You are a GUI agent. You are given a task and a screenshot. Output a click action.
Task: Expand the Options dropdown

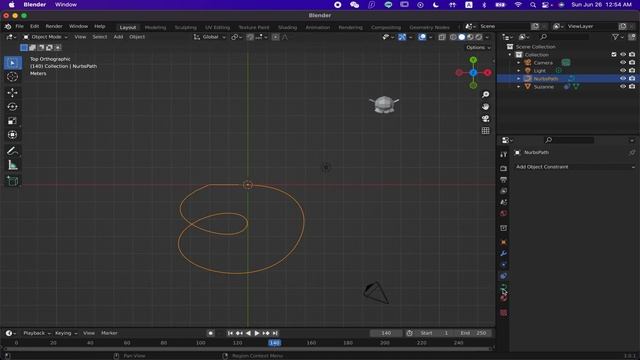(478, 48)
